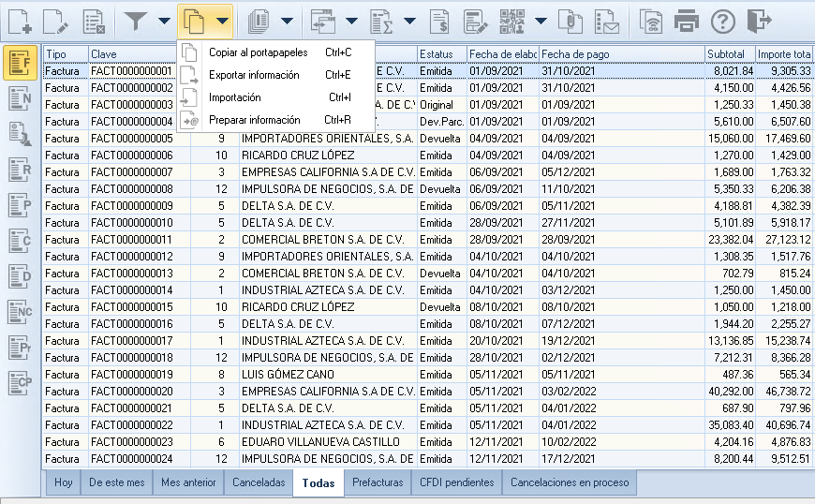Open the CFDI pendientes tab
The width and height of the screenshot is (815, 504).
coord(457,482)
